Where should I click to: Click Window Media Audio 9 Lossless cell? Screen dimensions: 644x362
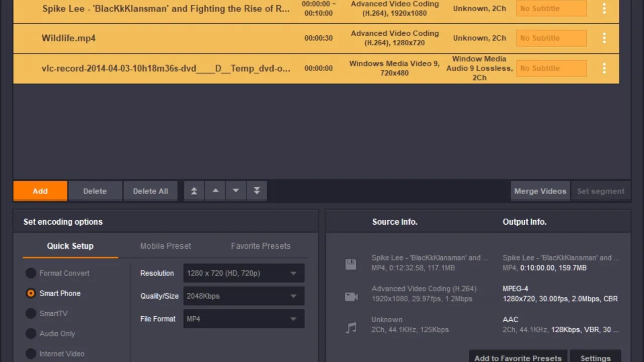pyautogui.click(x=479, y=68)
